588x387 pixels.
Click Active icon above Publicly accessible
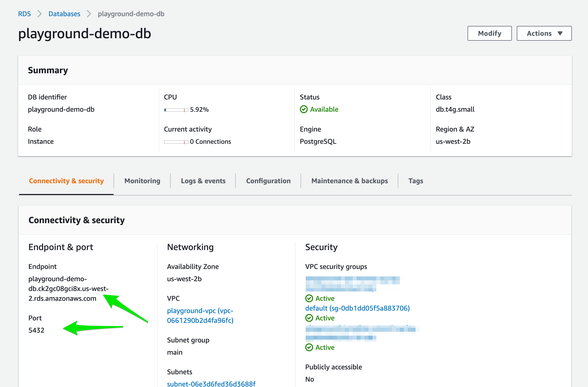309,347
